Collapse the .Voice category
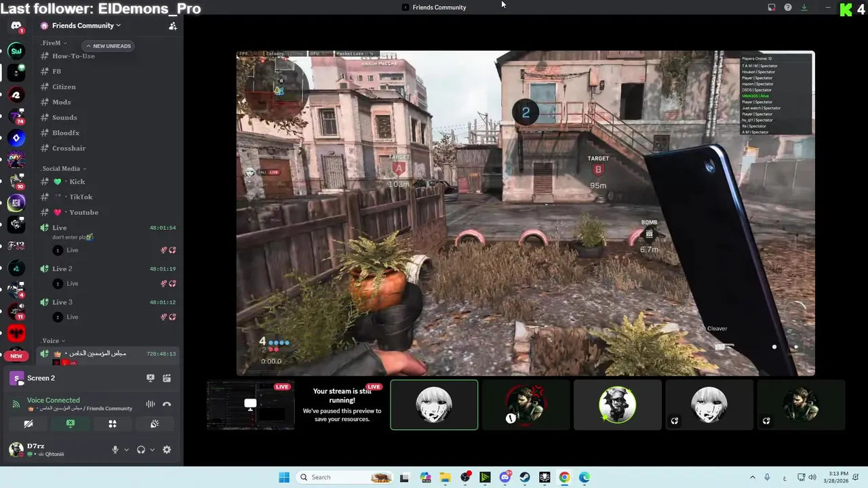868x488 pixels. click(52, 341)
